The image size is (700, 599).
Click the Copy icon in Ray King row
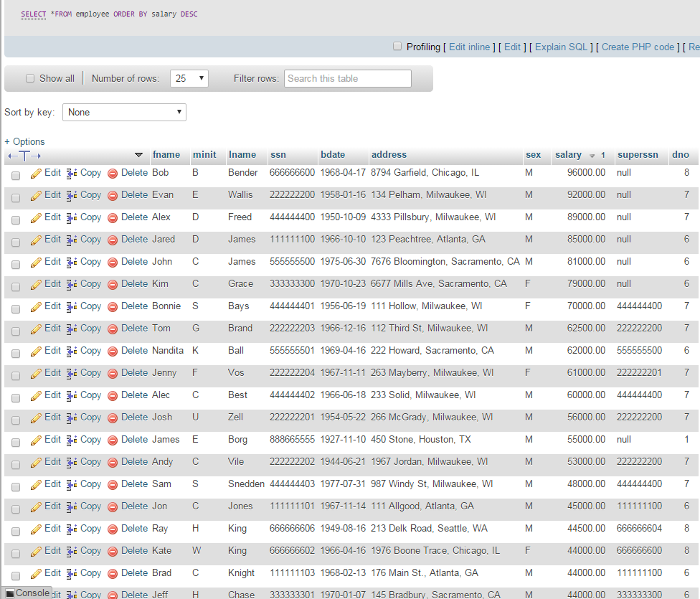[x=72, y=529]
